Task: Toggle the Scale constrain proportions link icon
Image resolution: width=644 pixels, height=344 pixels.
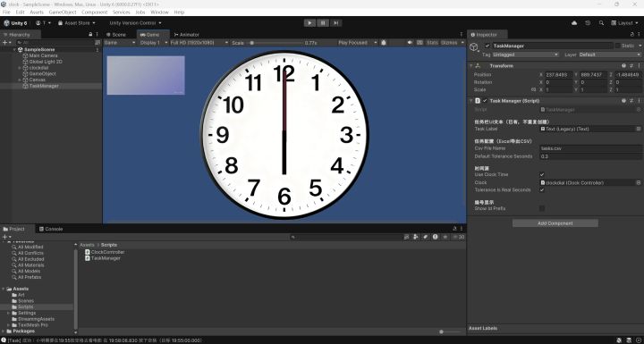Action: click(x=533, y=89)
